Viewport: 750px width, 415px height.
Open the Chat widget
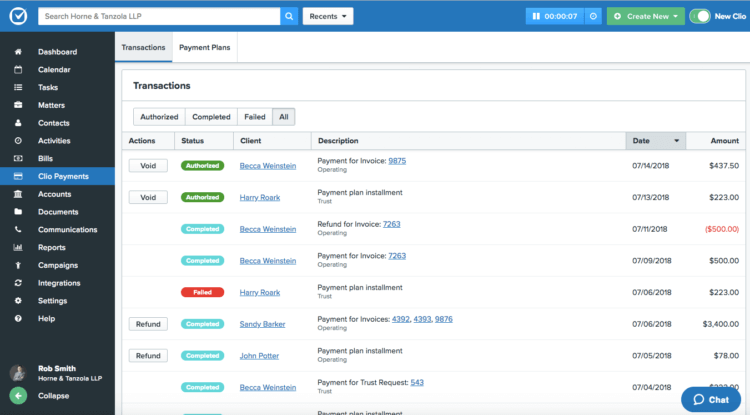click(x=711, y=399)
